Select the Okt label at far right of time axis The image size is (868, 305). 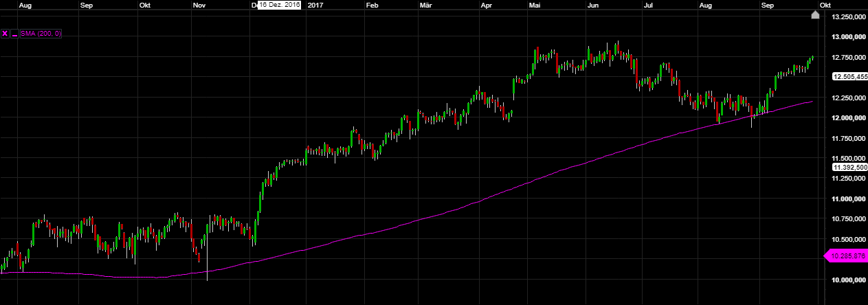click(816, 5)
